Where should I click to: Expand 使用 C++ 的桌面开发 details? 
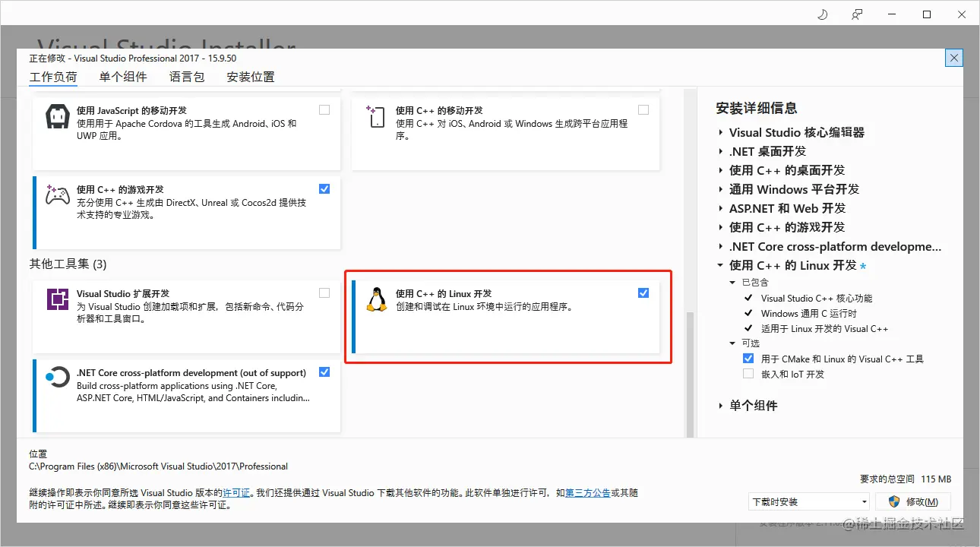pyautogui.click(x=720, y=170)
